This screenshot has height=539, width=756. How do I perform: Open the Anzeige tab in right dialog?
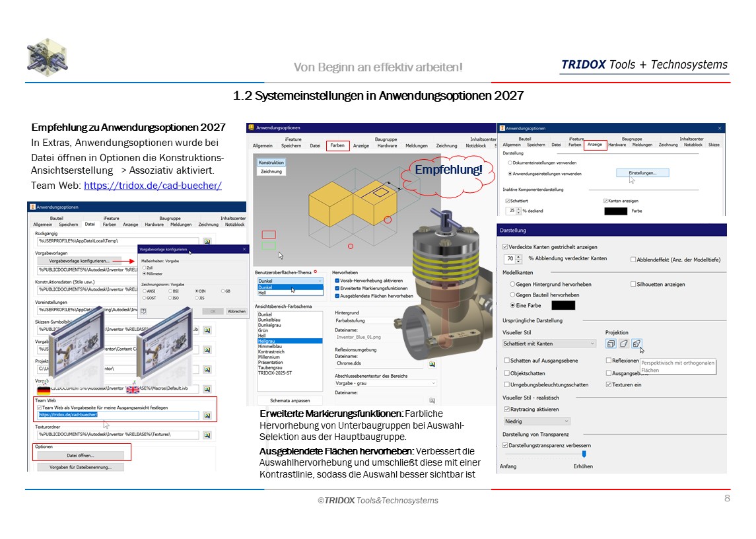click(594, 145)
